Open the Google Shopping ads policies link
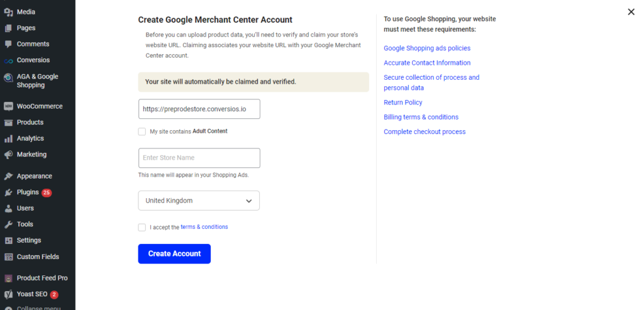 (x=427, y=48)
